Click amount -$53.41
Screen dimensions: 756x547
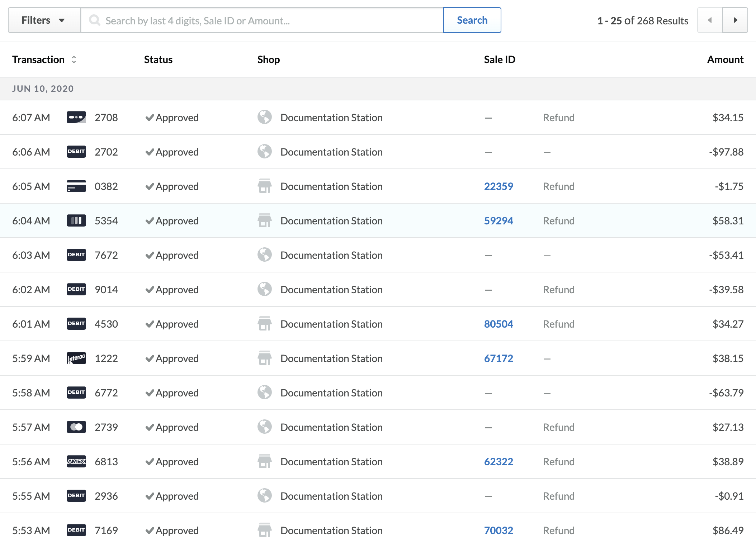[726, 255]
